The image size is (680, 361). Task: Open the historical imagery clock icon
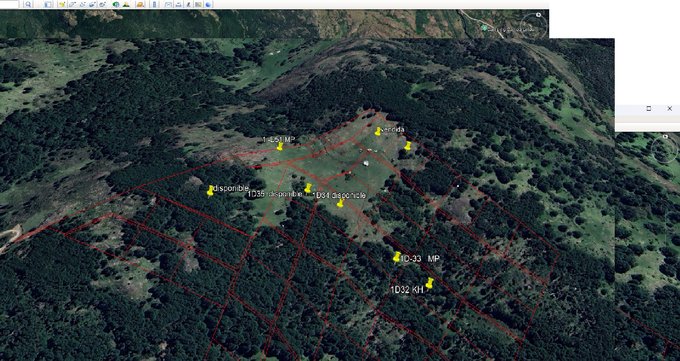coord(116,4)
